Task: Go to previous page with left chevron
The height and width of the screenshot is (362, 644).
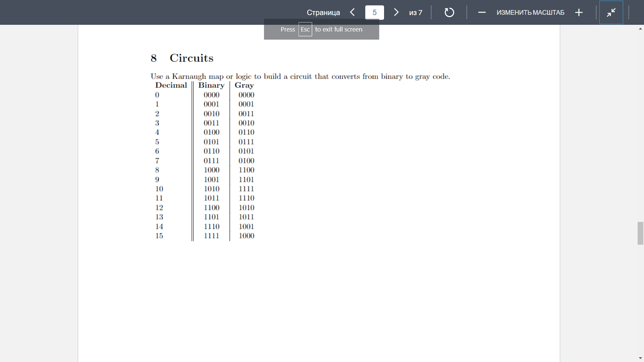Action: (x=352, y=12)
